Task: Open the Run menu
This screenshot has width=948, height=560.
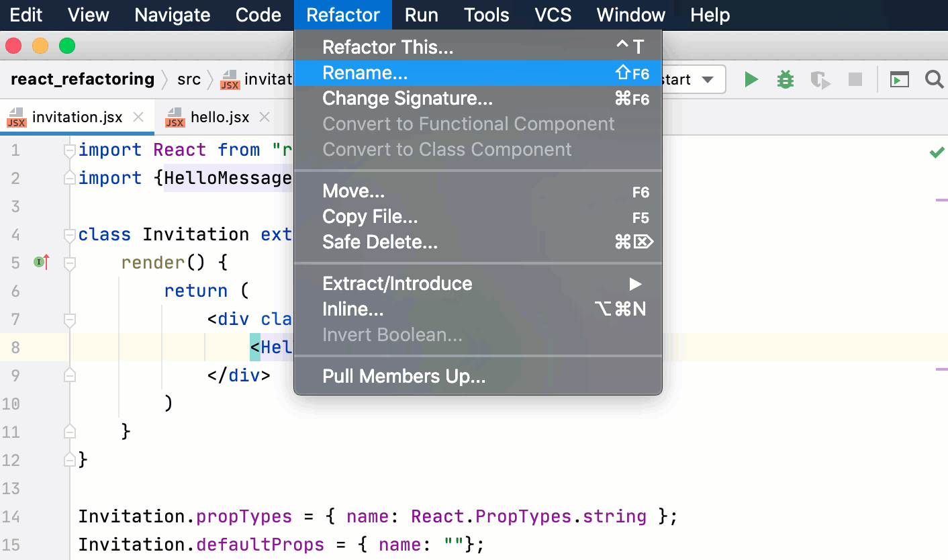Action: tap(421, 14)
